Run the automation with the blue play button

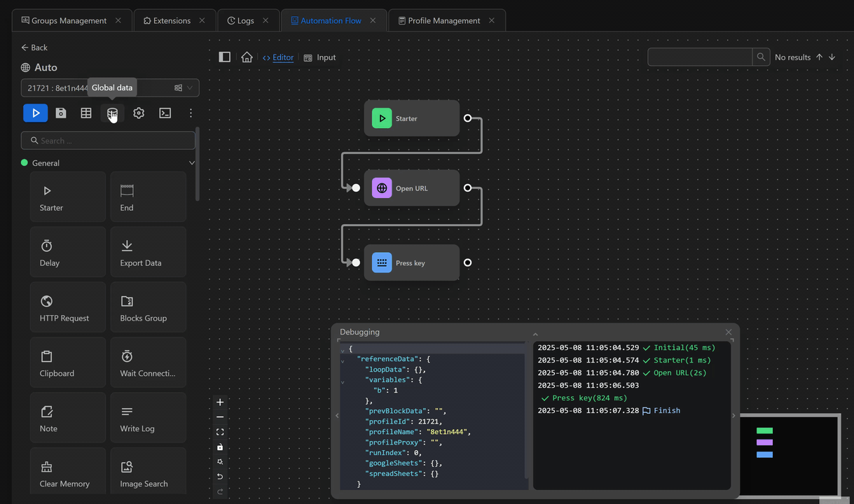tap(36, 113)
